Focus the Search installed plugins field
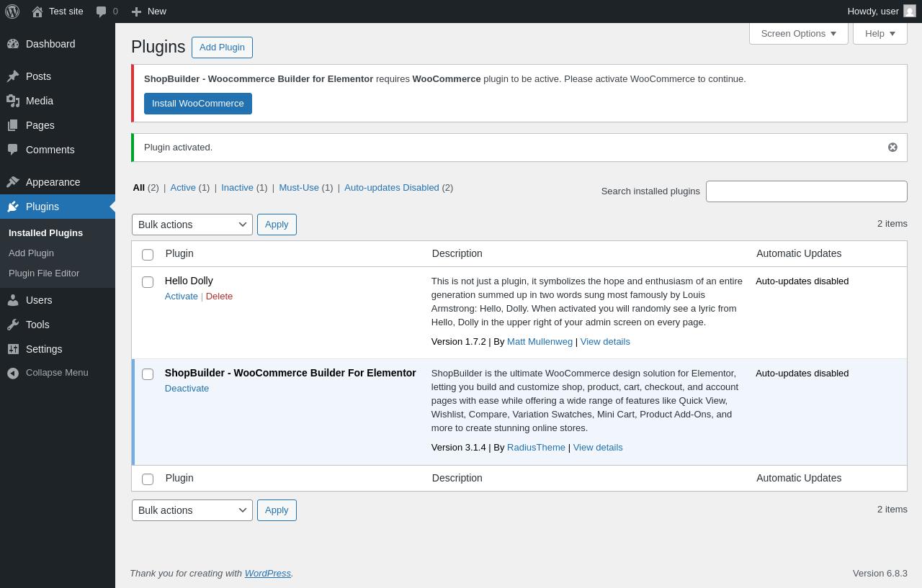The height and width of the screenshot is (588, 922). [x=806, y=191]
